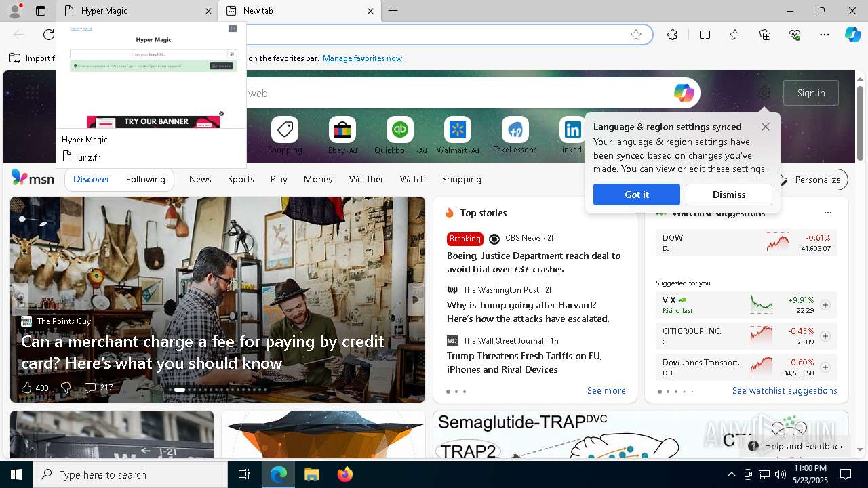Open the Play category

[x=279, y=179]
